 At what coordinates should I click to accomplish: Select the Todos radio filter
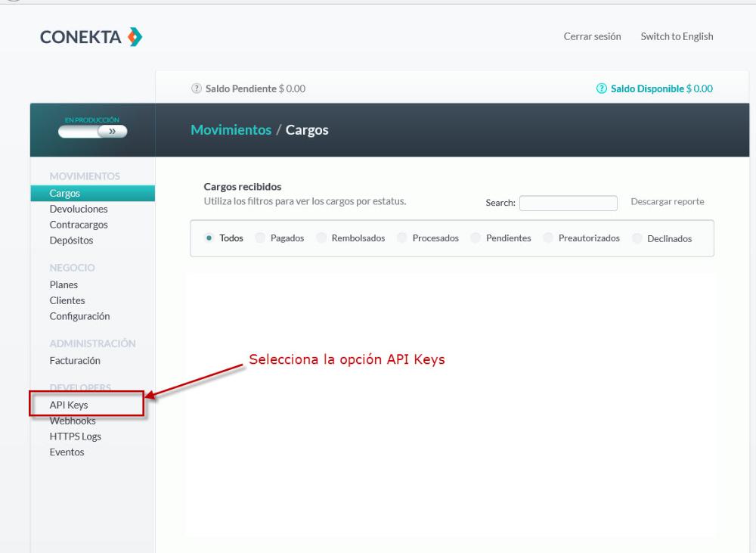[x=209, y=238]
